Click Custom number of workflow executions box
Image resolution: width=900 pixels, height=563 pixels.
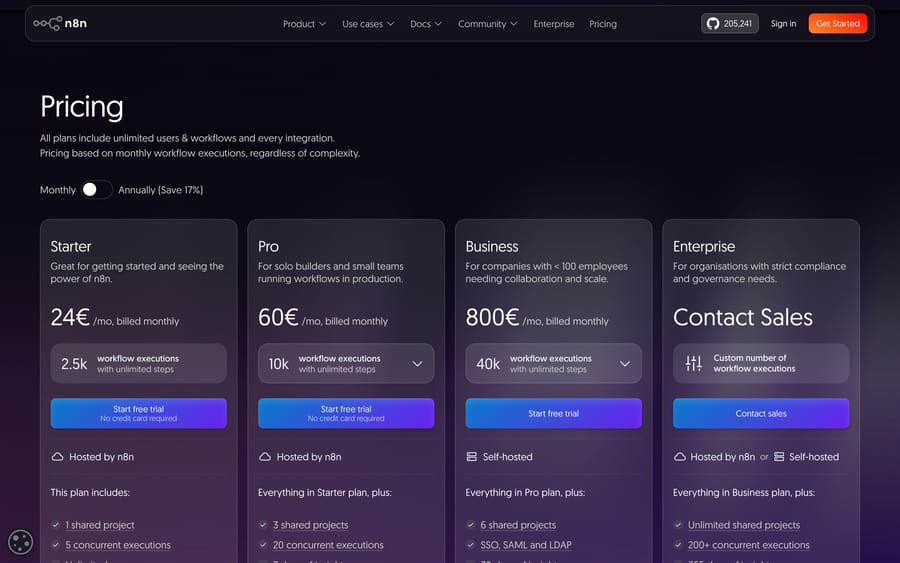click(x=761, y=363)
